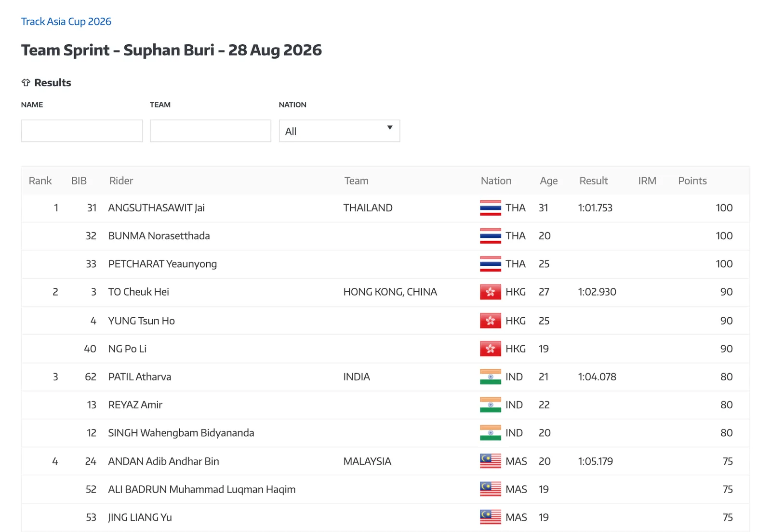Open the Track Asia Cup 2026 link
The width and height of the screenshot is (771, 532).
(x=66, y=22)
